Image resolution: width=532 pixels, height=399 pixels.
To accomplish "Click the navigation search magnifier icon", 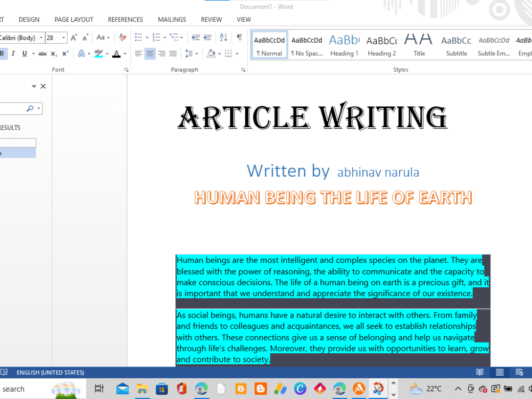I will tap(30, 109).
